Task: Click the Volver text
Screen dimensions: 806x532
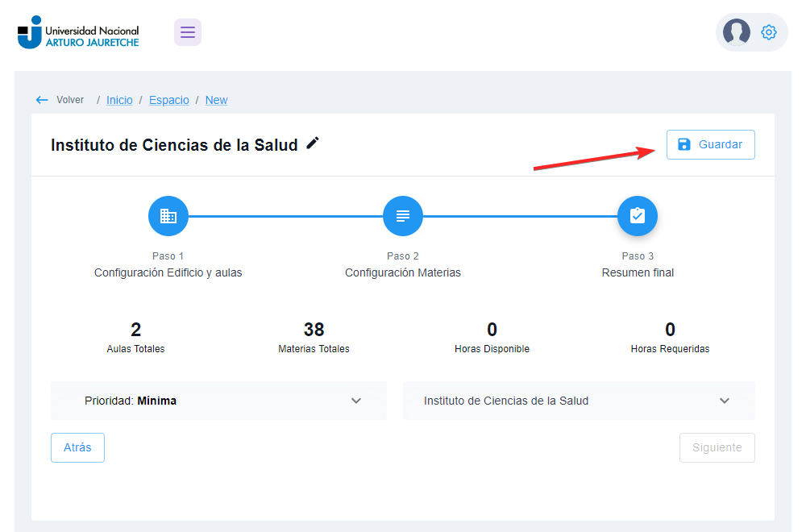Action: tap(70, 100)
